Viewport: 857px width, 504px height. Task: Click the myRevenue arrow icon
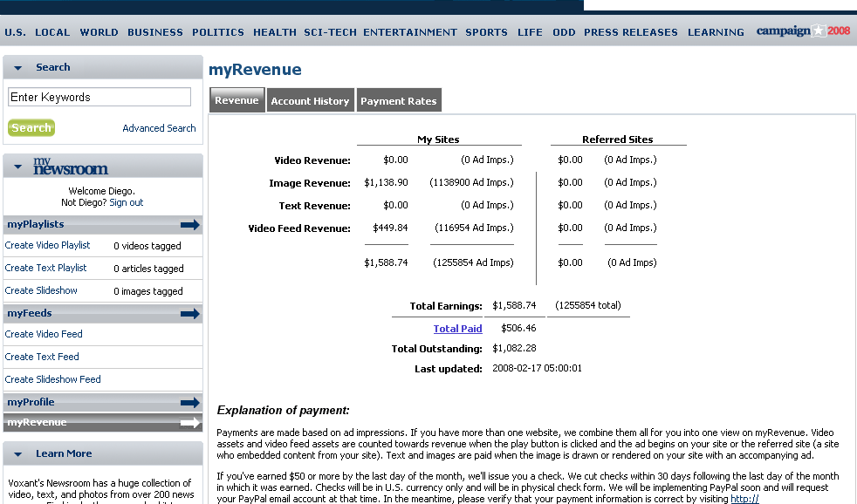coord(189,423)
